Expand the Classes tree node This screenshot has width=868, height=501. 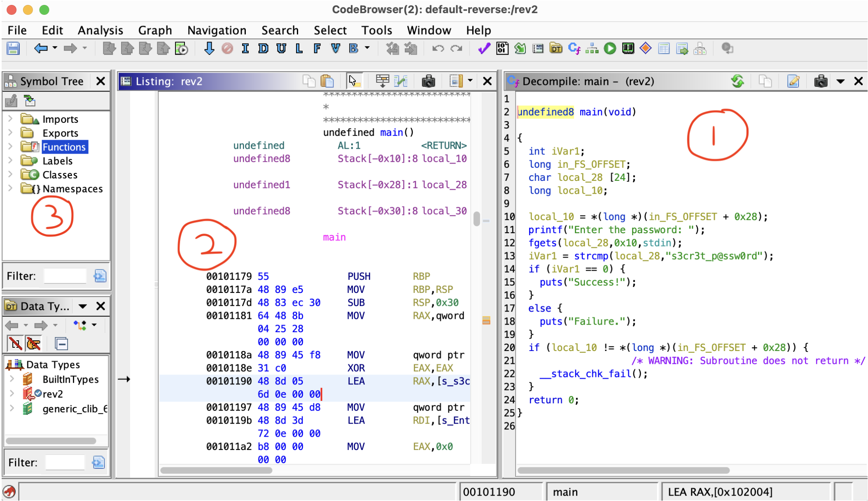10,175
